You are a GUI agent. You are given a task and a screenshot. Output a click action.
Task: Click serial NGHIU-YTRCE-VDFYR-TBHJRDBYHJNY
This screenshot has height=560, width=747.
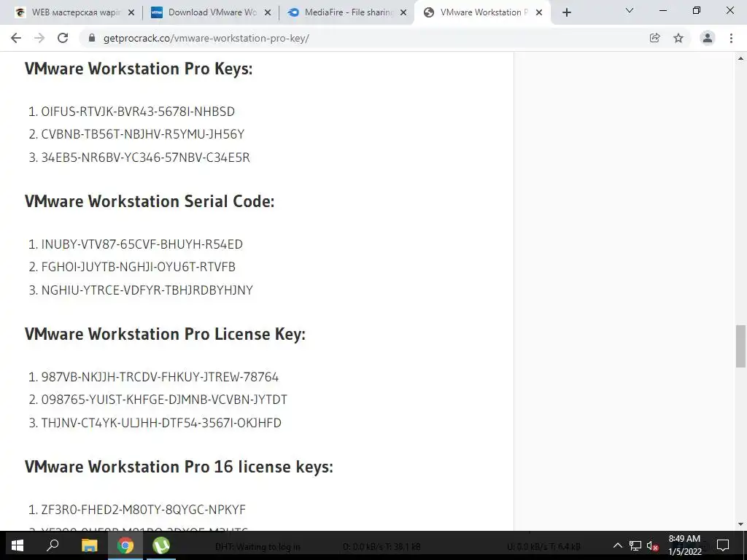[147, 290]
